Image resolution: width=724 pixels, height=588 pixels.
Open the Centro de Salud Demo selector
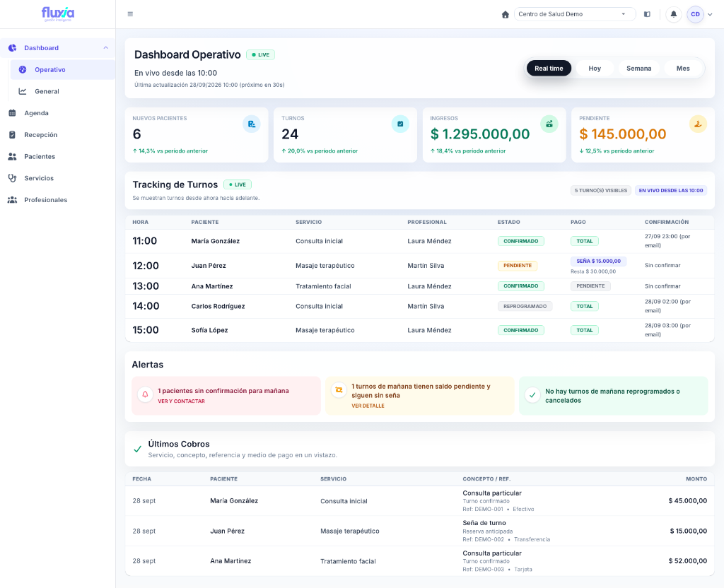point(574,14)
